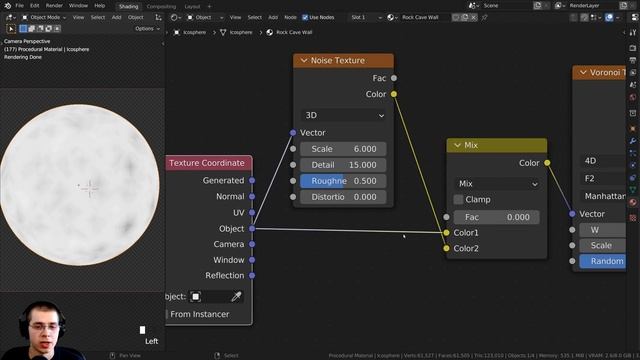Click Noise Texture Scale 6.000 field
The height and width of the screenshot is (360, 640).
click(343, 149)
